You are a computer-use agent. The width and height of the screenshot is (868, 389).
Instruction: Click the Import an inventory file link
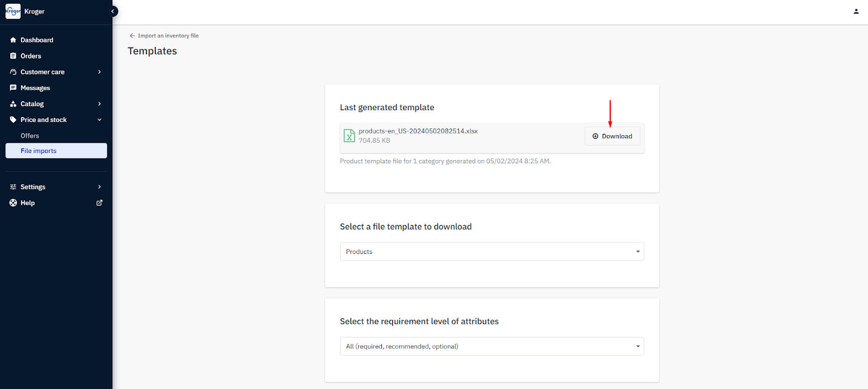pos(168,36)
